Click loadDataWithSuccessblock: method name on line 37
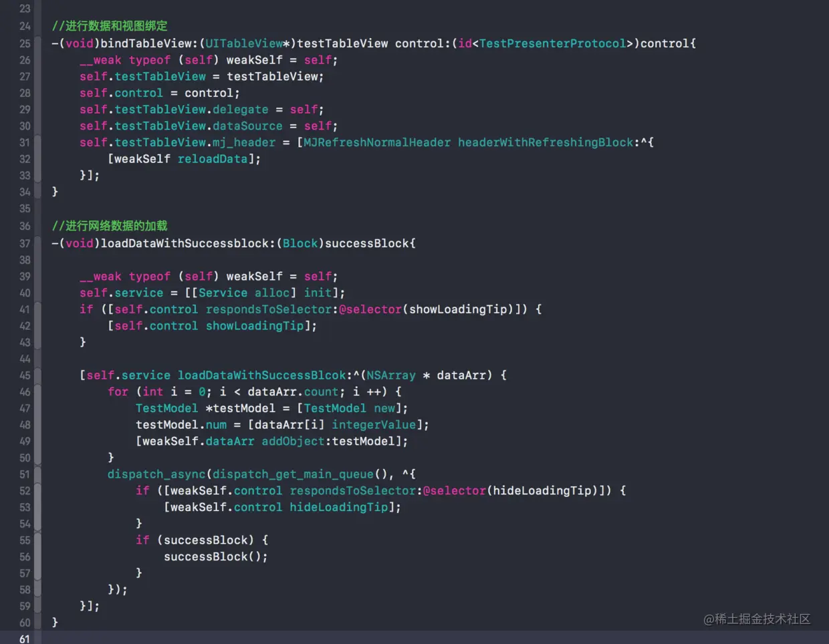 pyautogui.click(x=188, y=243)
